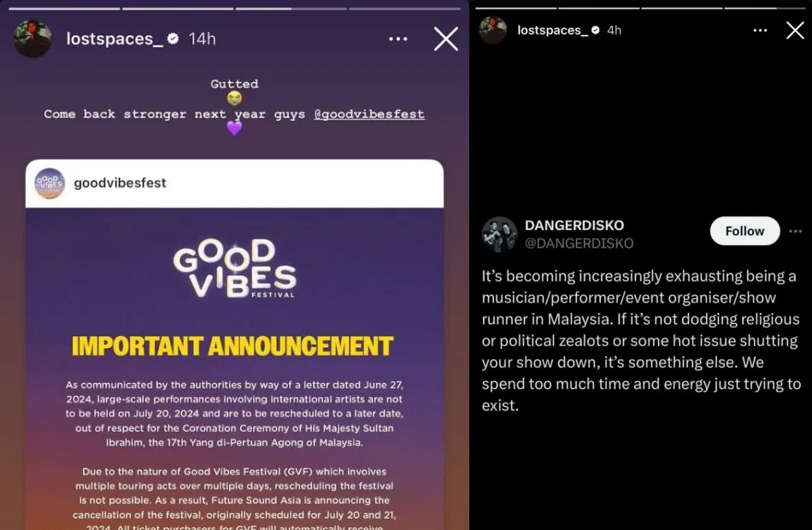Viewport: 812px width, 530px height.
Task: Close the left story with the X
Action: 446,38
